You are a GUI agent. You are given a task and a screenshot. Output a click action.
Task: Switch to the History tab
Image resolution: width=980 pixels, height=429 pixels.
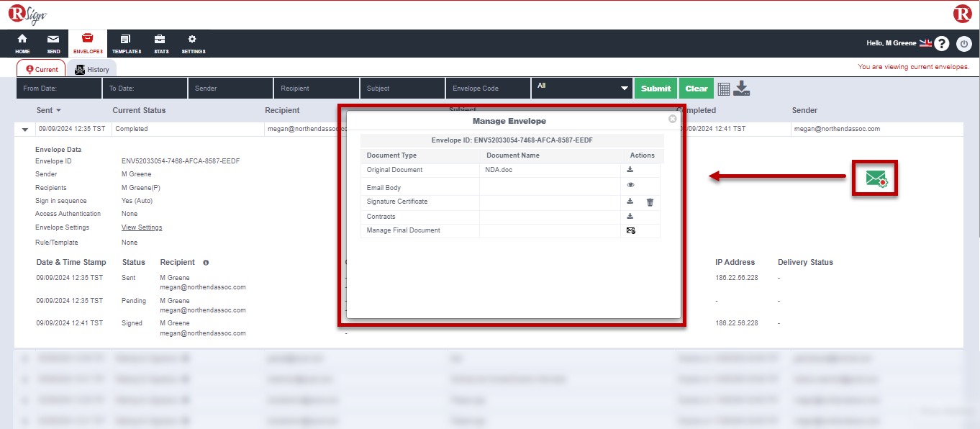point(92,70)
